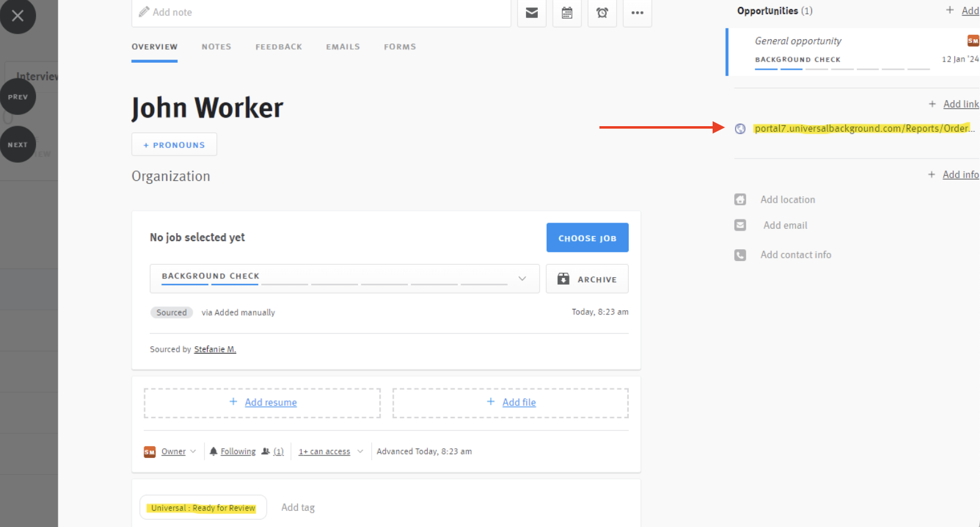
Task: Click Add tag field
Action: (x=298, y=508)
